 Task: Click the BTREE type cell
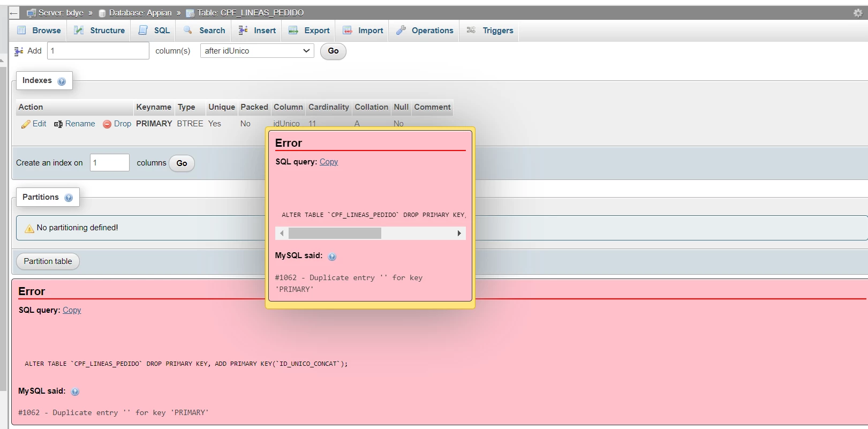(x=190, y=124)
